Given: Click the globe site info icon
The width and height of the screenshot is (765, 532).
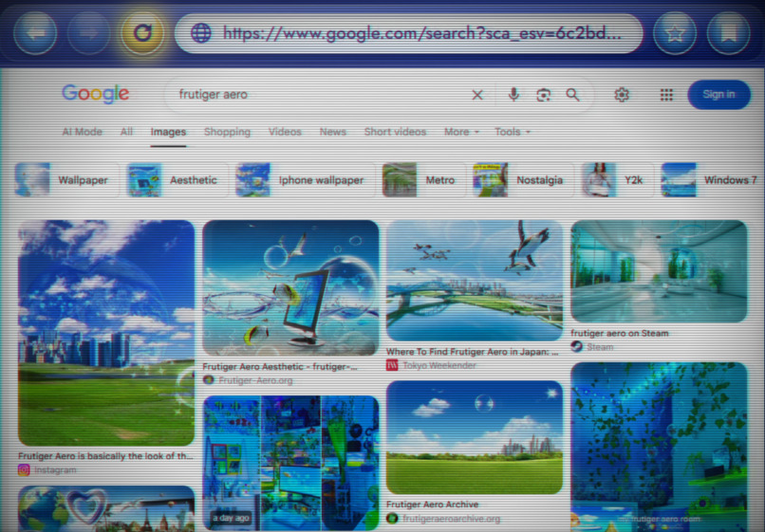Looking at the screenshot, I should point(200,33).
